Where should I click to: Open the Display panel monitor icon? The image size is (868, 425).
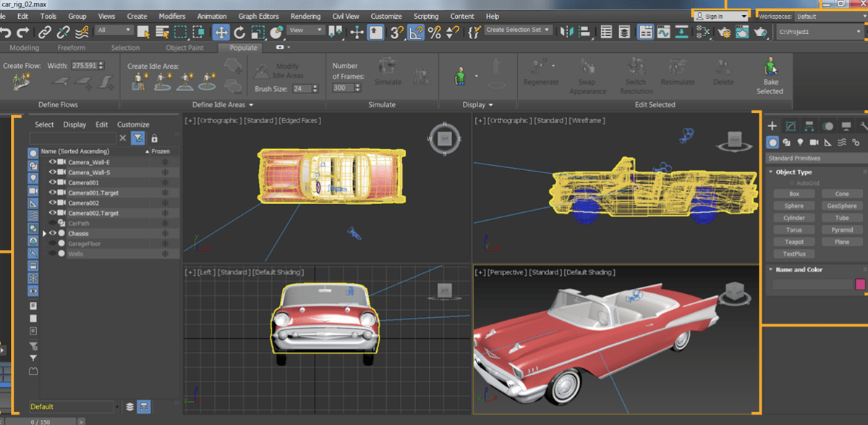(846, 126)
